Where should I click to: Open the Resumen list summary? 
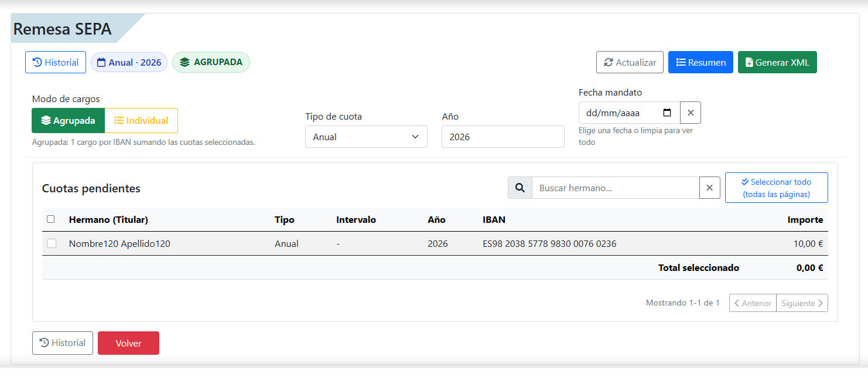(x=700, y=62)
